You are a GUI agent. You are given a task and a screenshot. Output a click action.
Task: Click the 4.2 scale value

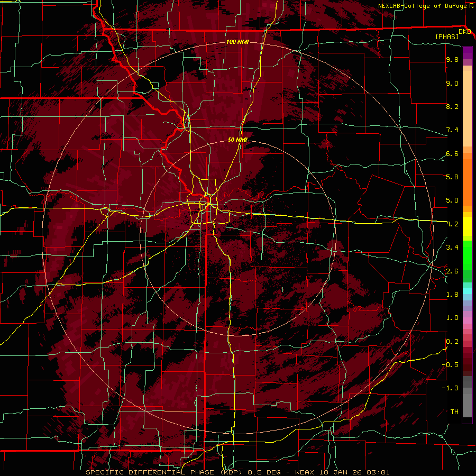coord(452,224)
